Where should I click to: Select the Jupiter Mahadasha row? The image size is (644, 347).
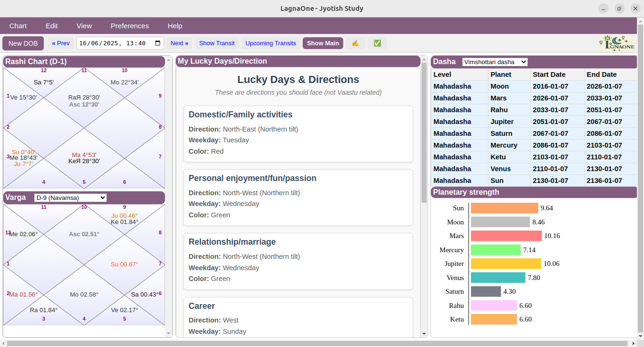pyautogui.click(x=534, y=122)
